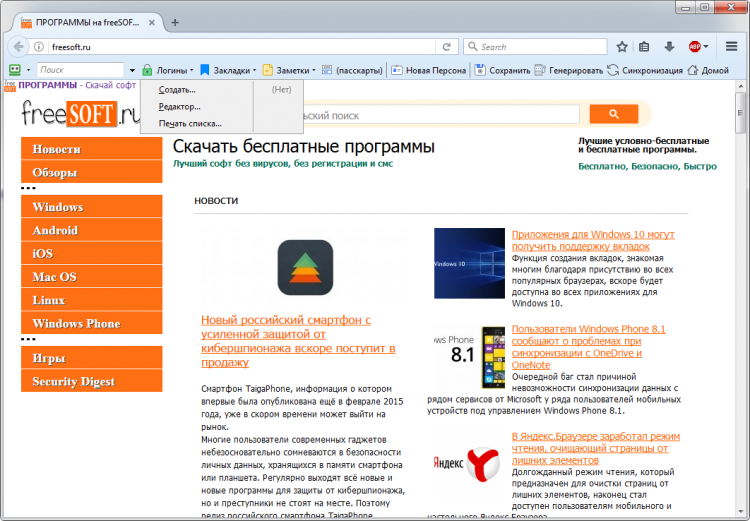750x521 pixels.
Task: Click Windows Phone 8.1 thumbnail
Action: point(469,357)
